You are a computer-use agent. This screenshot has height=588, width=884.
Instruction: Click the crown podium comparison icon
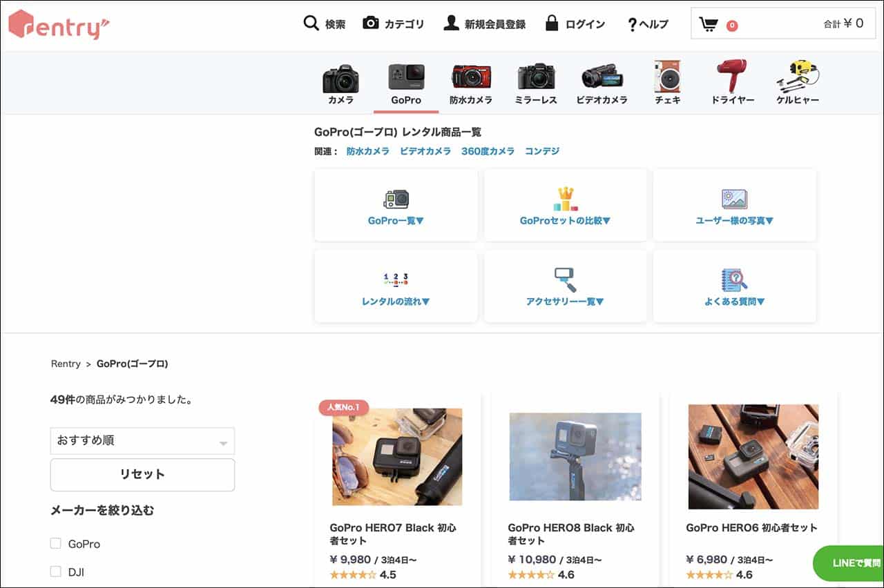tap(565, 199)
